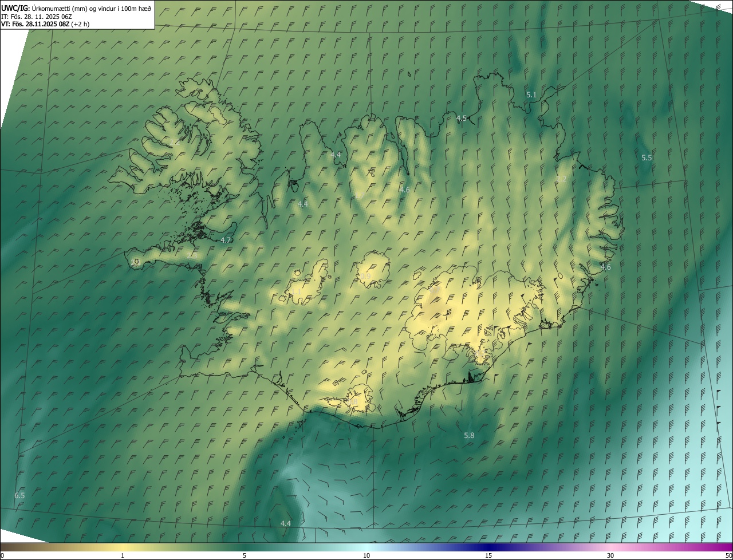
Task: Click the '10' tick label on the colorbar
Action: pos(366,555)
